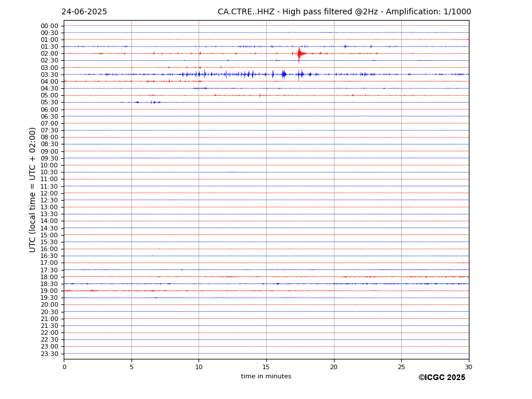
Task: Click the 11:30 time row label
Action: coord(49,186)
